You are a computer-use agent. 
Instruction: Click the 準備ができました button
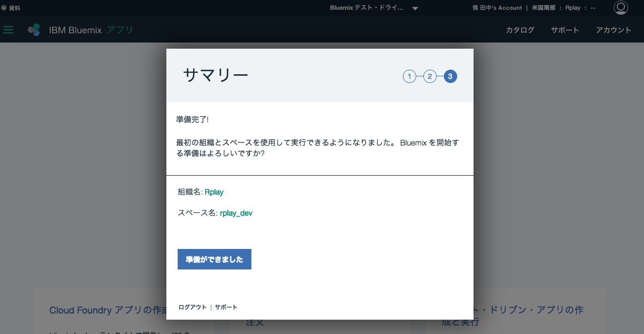[214, 259]
